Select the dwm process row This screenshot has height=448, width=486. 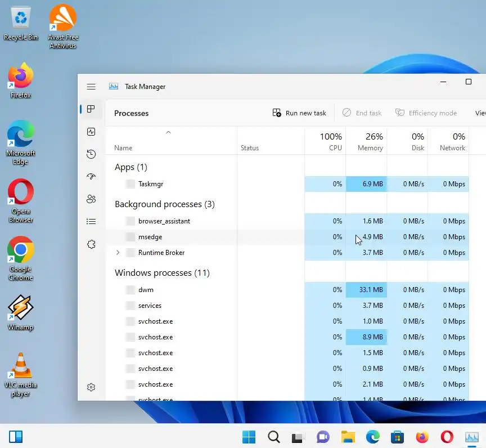click(287, 290)
